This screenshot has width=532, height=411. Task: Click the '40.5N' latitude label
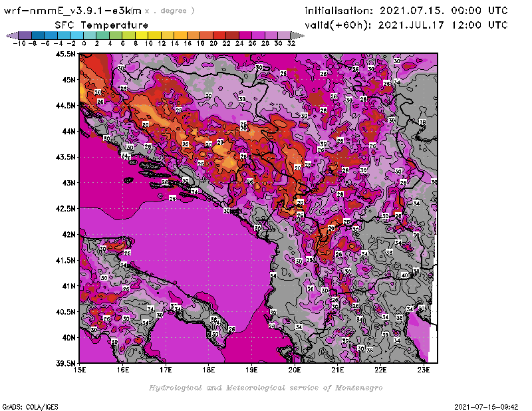coord(66,312)
